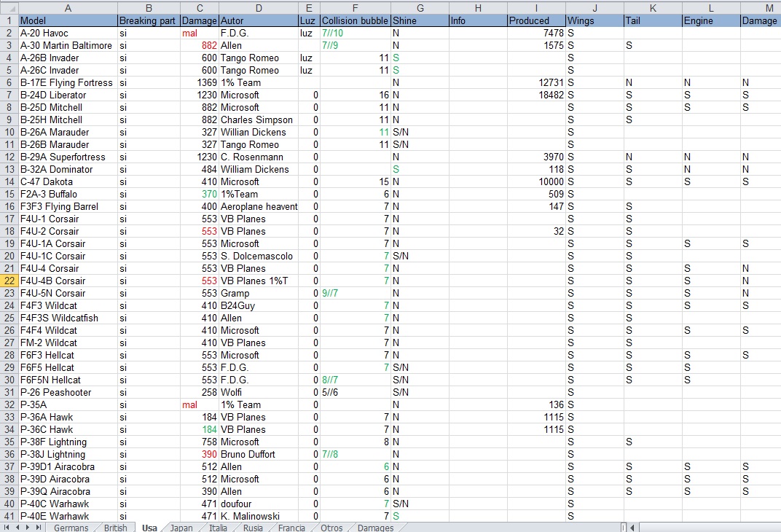Click the Model header cell
The height and width of the screenshot is (532, 781).
(x=68, y=20)
